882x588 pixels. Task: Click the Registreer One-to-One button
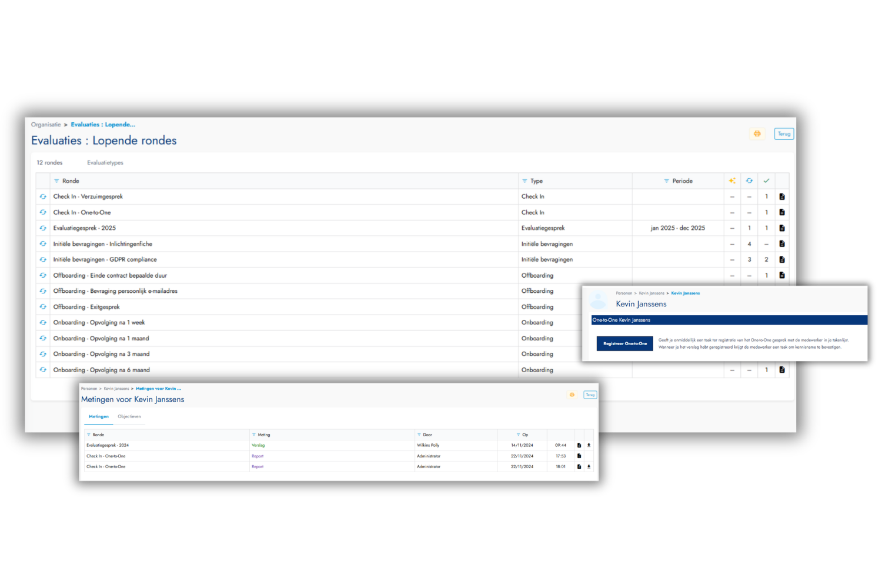(624, 343)
